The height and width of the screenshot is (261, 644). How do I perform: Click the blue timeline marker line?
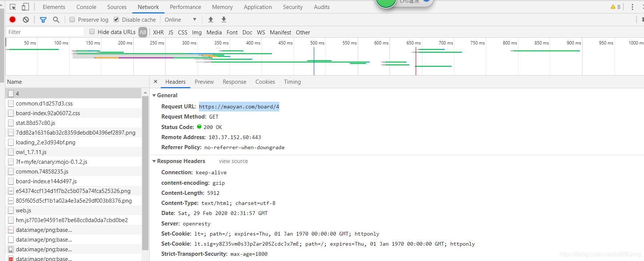[314, 61]
